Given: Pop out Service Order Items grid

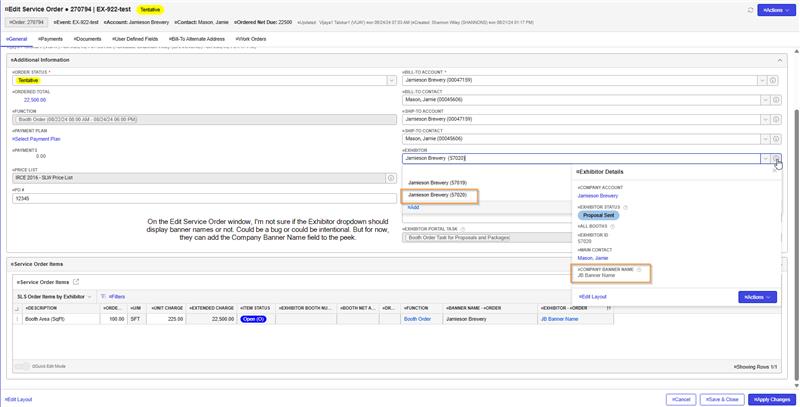Looking at the screenshot, I should coord(76,282).
